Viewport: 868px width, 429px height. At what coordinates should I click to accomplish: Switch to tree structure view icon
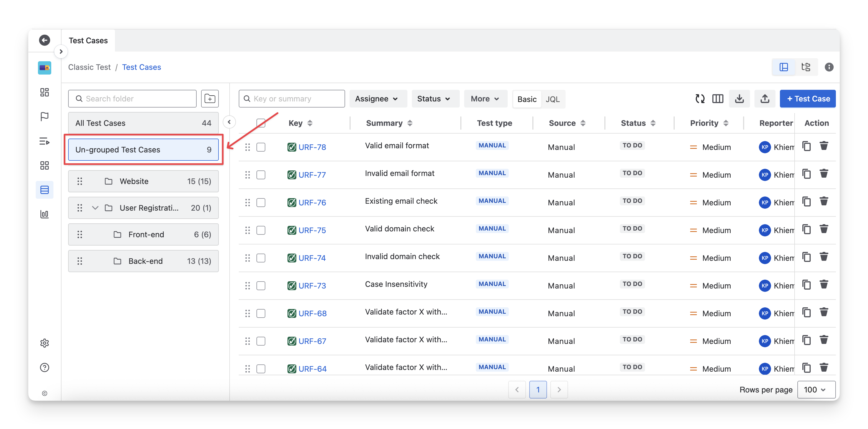(x=806, y=67)
